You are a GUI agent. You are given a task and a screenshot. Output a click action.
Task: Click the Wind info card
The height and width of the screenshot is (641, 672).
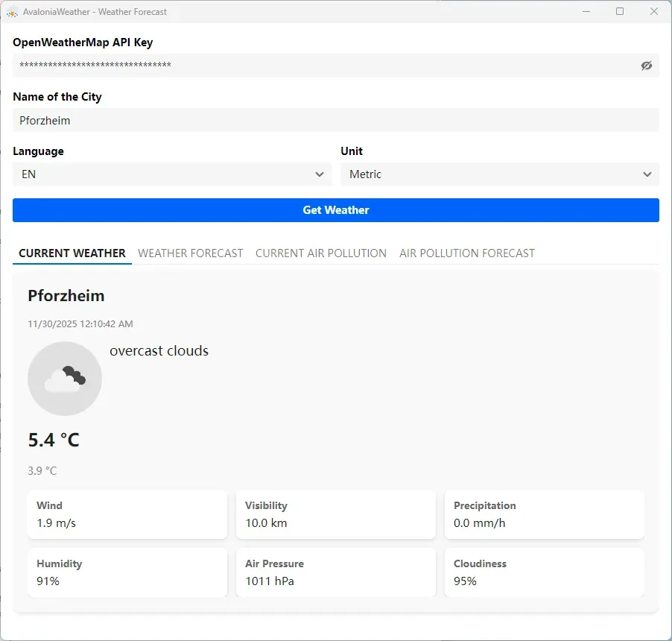tap(127, 514)
